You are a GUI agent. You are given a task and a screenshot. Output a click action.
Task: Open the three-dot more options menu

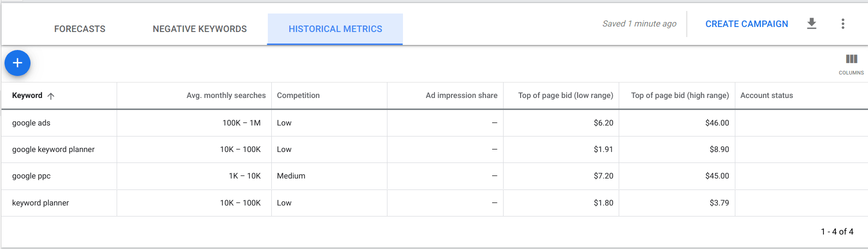coord(843,23)
